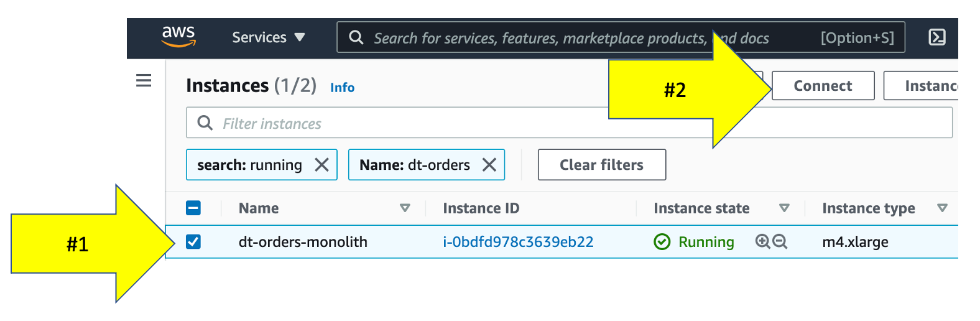Open the Services dropdown menu
The width and height of the screenshot is (980, 321).
click(268, 37)
